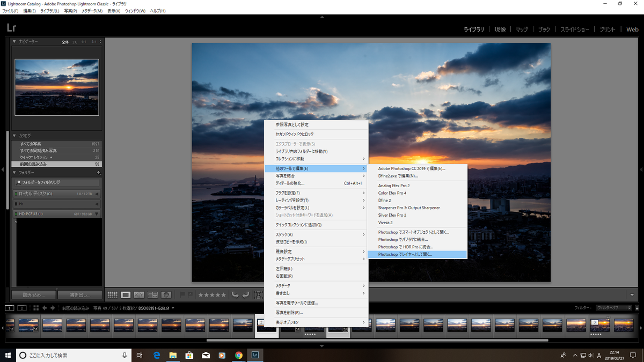Choose Color Efex Pro 4 from submenu
This screenshot has height=362, width=644.
[x=418, y=193]
